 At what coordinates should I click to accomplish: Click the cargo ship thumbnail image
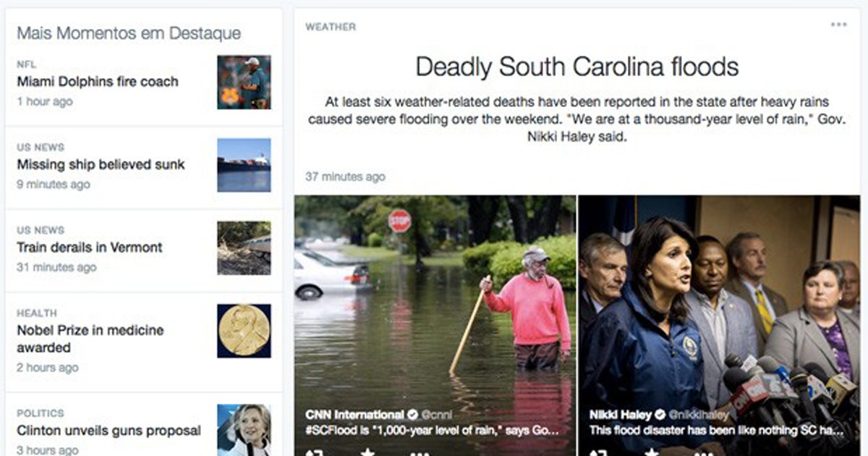(244, 165)
